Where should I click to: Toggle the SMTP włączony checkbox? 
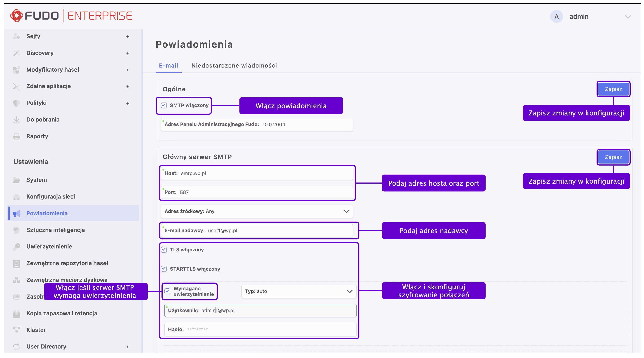point(164,105)
